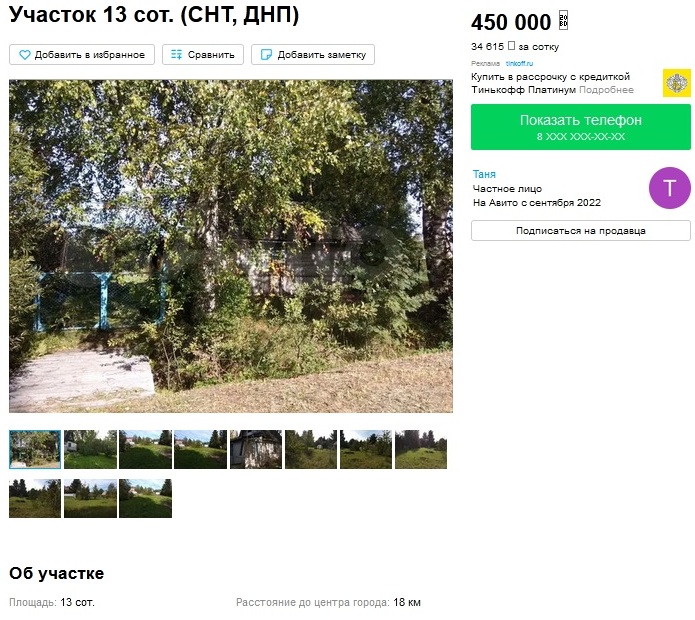The height and width of the screenshot is (620, 695).
Task: Select the first thumbnail in second row
Action: [35, 498]
